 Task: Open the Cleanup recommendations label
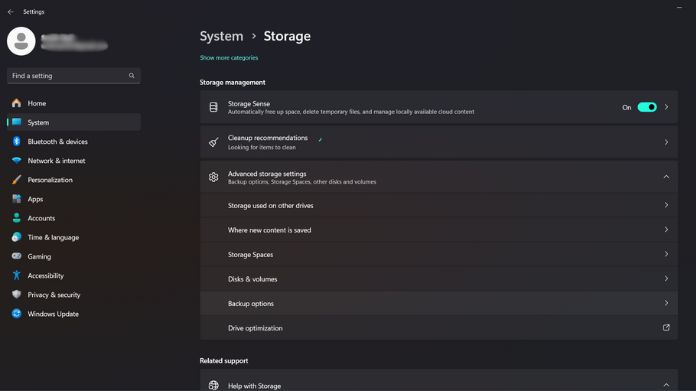click(268, 138)
